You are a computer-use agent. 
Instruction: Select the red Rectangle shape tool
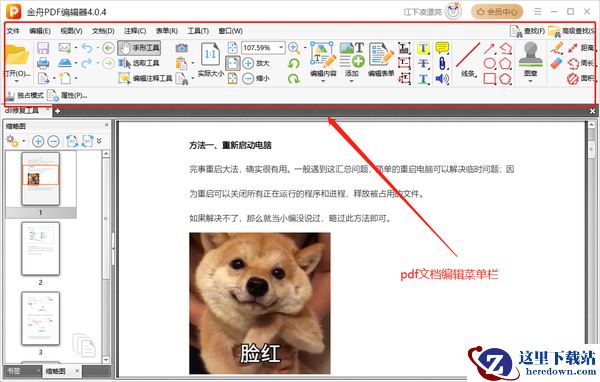coord(489,79)
